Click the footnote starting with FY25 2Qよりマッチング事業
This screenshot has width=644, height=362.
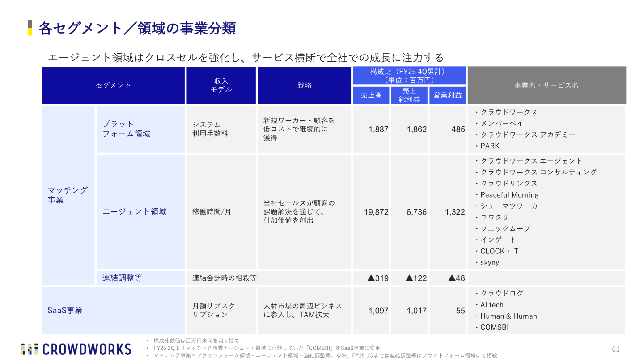[267, 348]
